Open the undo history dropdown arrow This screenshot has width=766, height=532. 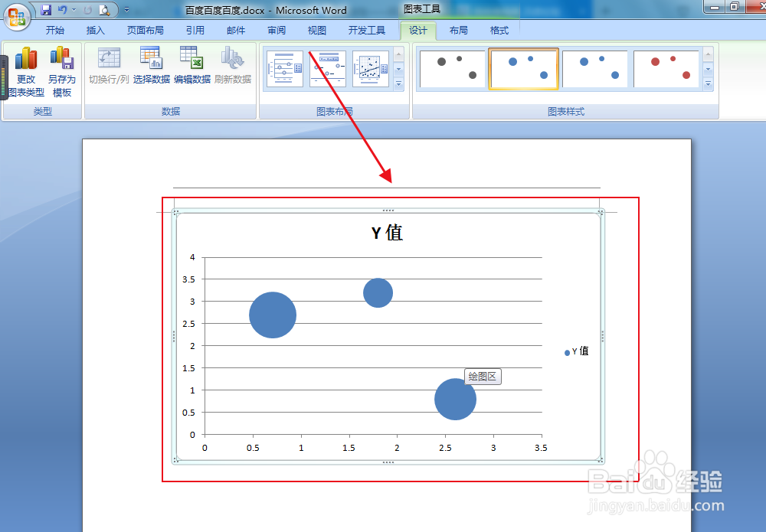(74, 10)
